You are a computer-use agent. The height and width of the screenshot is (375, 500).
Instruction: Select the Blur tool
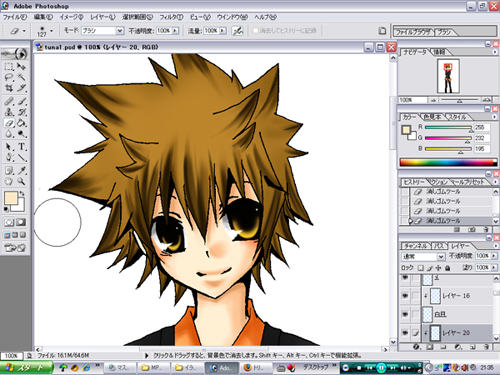point(9,134)
